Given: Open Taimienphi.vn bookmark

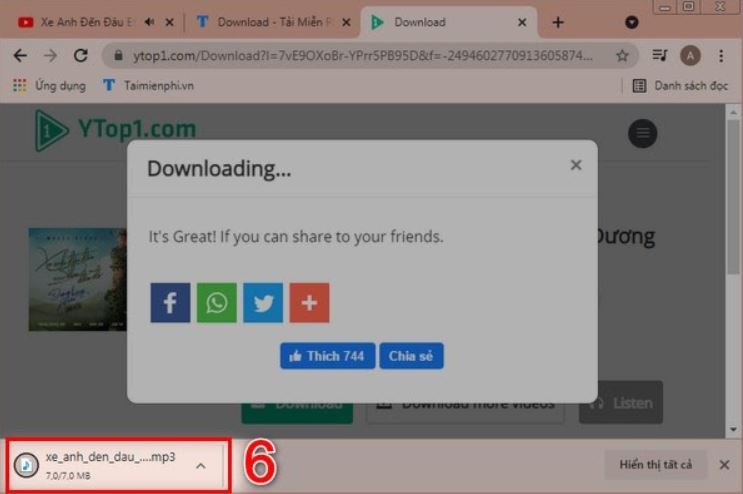Looking at the screenshot, I should coord(149,86).
